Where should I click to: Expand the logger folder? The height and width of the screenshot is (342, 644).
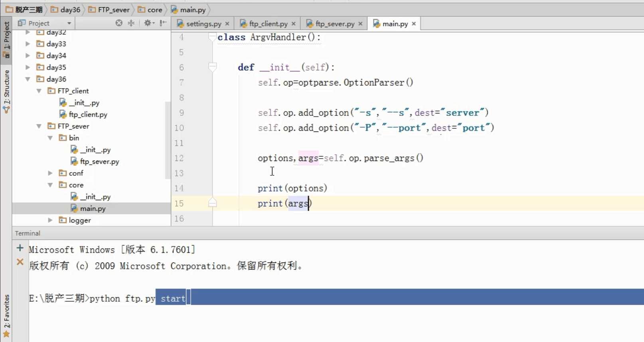[50, 220]
